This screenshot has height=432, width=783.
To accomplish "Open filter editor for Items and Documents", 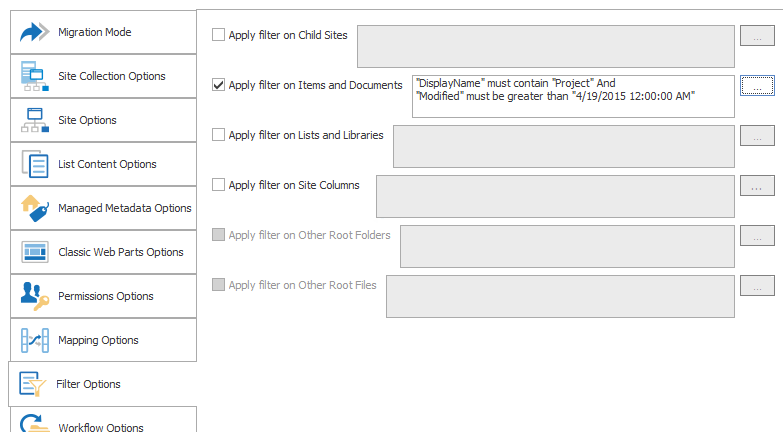I will coord(757,86).
